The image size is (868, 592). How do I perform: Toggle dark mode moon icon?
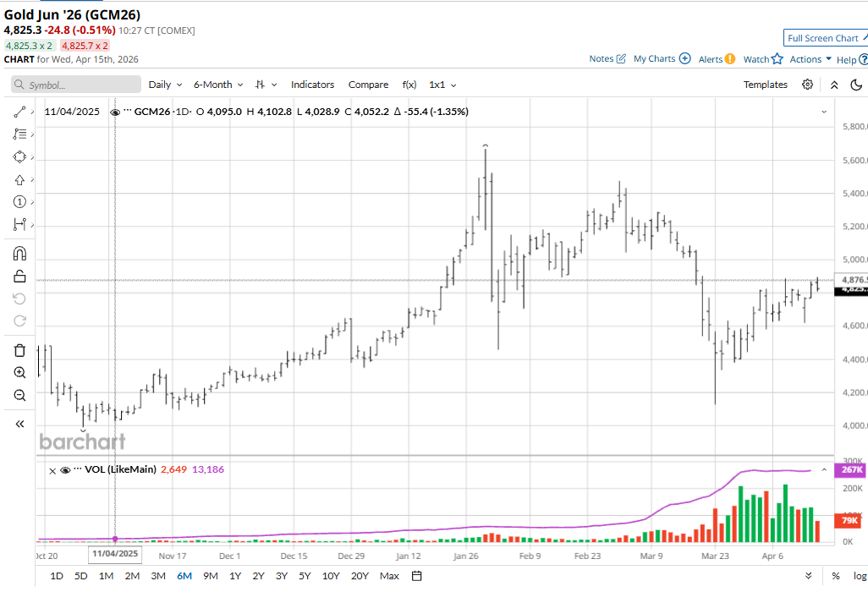[856, 85]
